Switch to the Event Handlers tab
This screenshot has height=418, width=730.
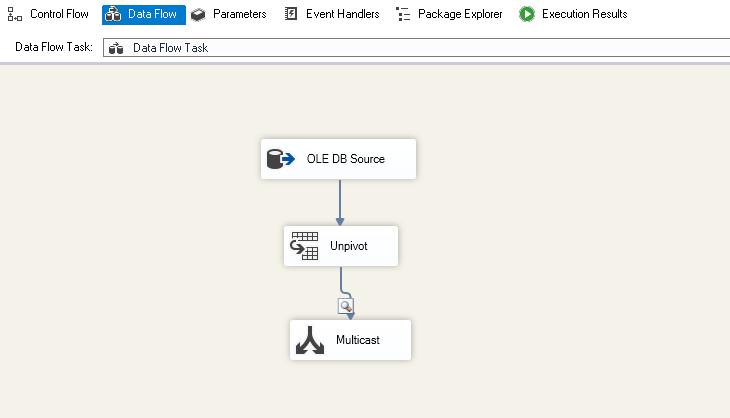point(341,15)
